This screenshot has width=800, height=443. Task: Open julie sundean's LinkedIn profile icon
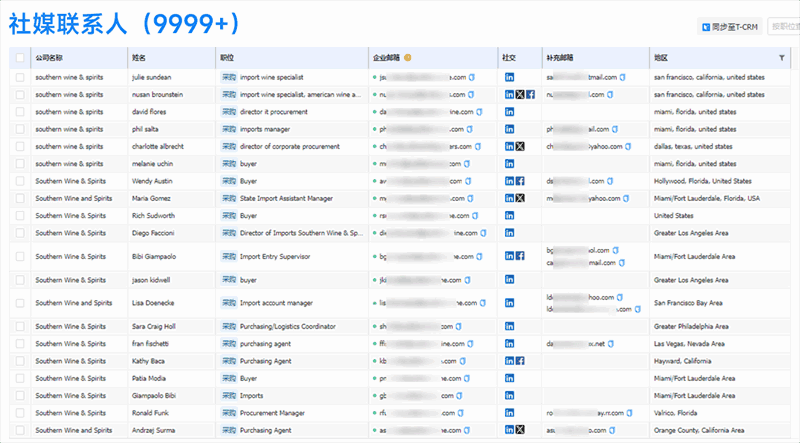(x=509, y=77)
